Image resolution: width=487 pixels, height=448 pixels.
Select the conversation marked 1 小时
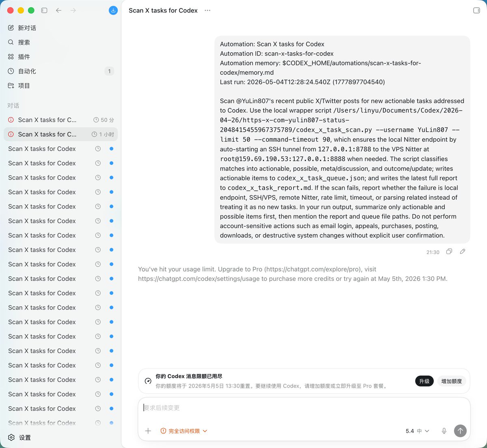coord(61,134)
